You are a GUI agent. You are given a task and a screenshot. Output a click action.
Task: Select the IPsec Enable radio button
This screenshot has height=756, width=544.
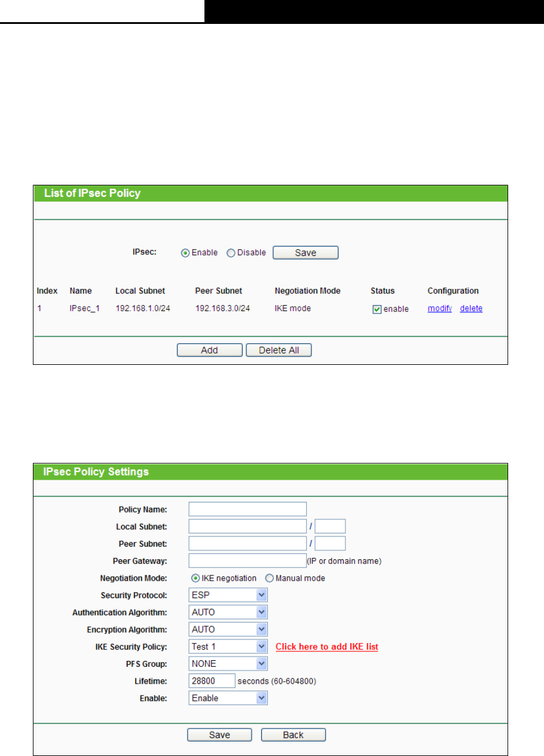click(x=185, y=253)
